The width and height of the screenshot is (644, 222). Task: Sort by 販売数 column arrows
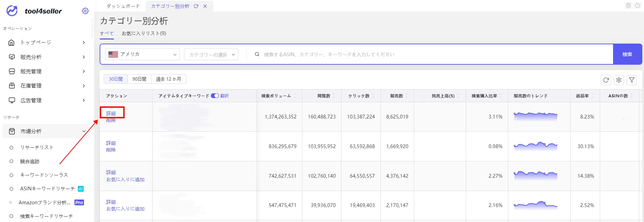coord(406,96)
